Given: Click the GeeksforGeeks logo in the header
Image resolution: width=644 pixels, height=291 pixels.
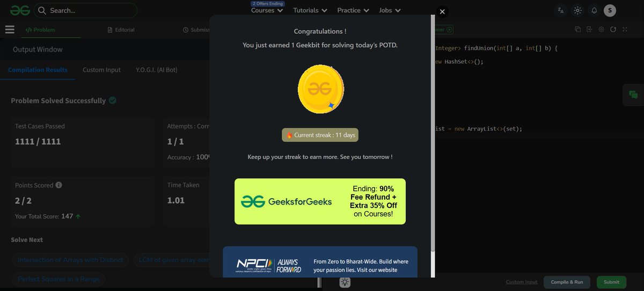Looking at the screenshot, I should point(19,10).
